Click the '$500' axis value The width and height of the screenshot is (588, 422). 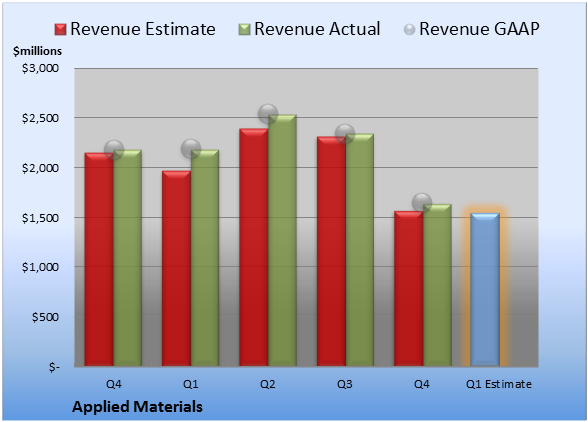tap(45, 317)
